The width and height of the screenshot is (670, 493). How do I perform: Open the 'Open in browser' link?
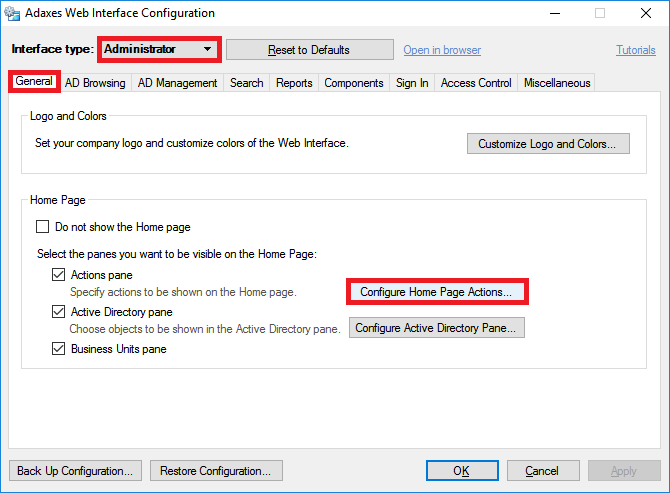click(442, 50)
